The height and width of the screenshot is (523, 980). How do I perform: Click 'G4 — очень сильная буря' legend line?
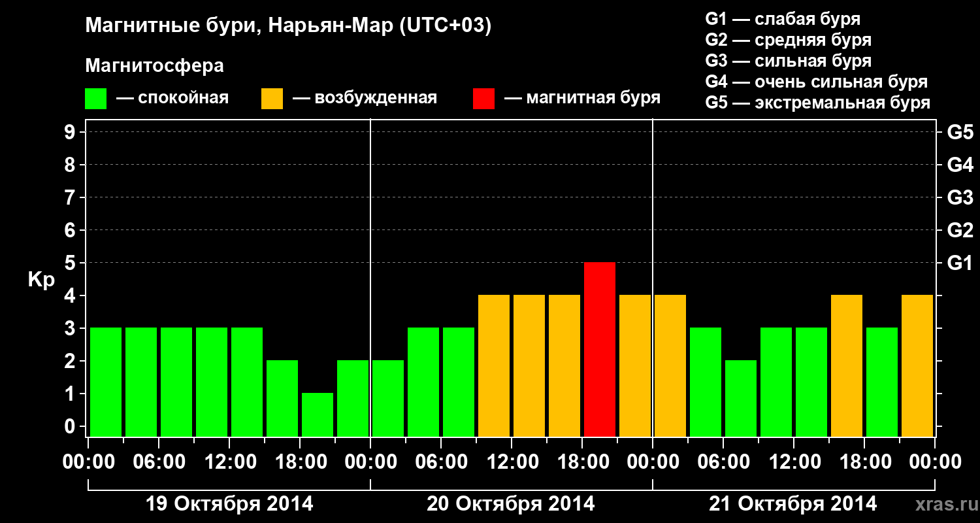pos(817,82)
